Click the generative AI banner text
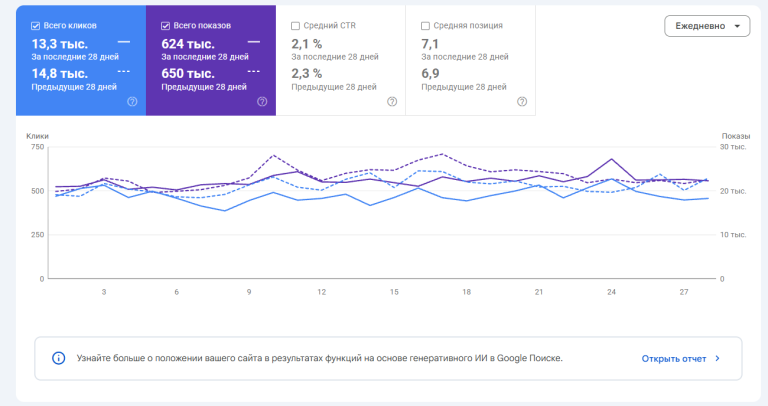768x406 pixels. coord(319,358)
